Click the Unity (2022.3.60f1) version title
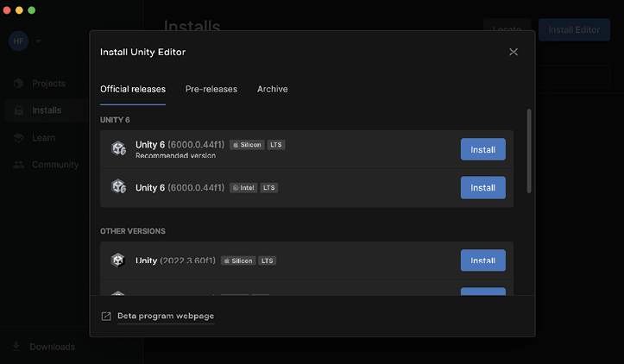Screen dimensions: 624x364 175,260
